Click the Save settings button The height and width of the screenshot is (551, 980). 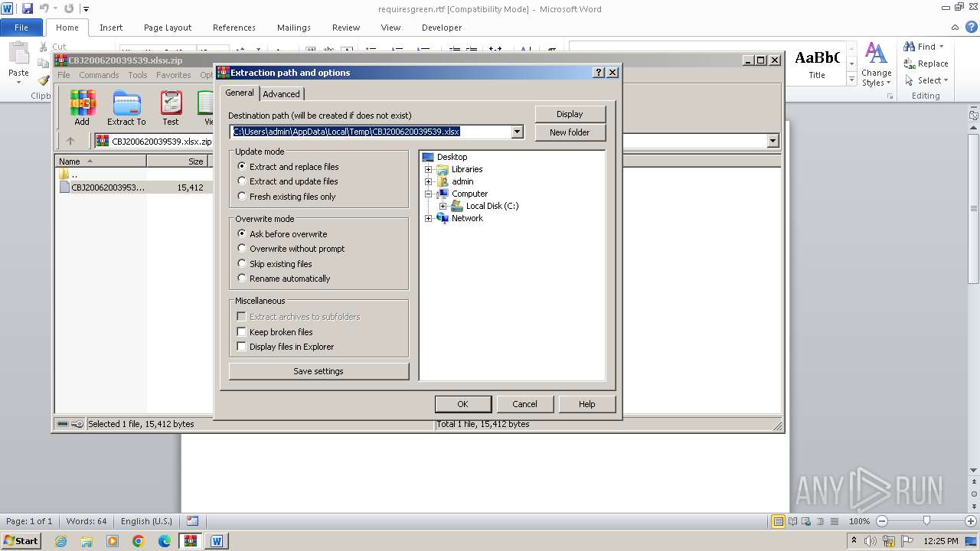tap(318, 371)
